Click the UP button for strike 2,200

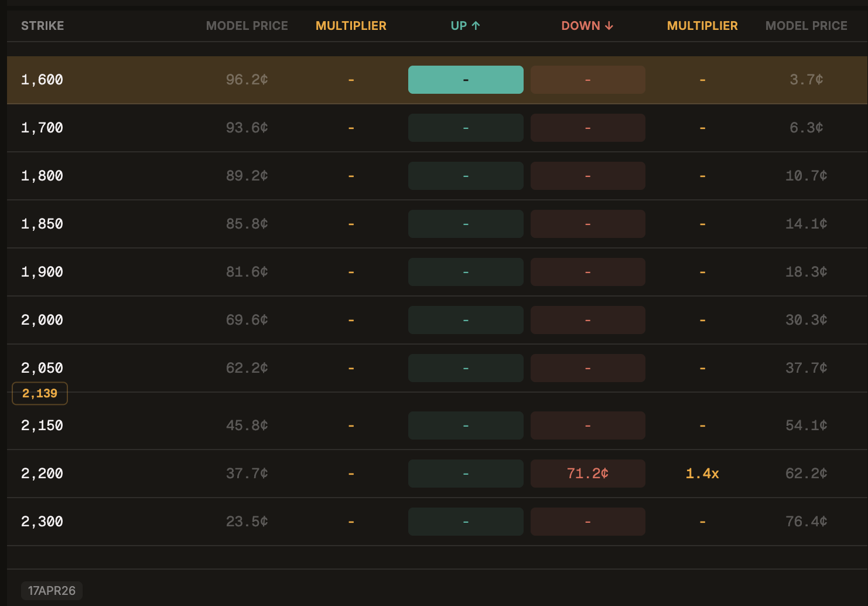(466, 474)
